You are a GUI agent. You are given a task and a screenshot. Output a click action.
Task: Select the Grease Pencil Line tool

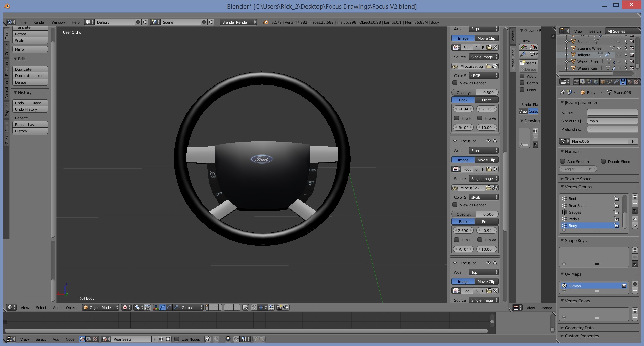click(524, 54)
